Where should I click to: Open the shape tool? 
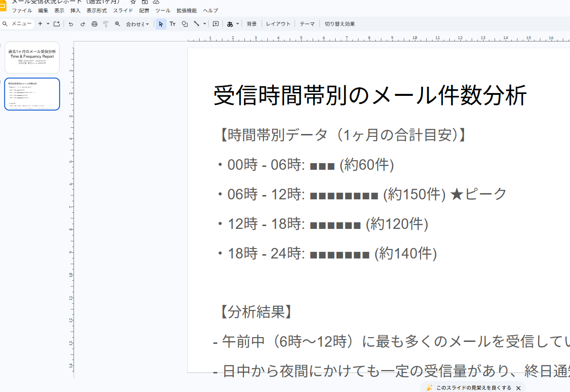(185, 24)
